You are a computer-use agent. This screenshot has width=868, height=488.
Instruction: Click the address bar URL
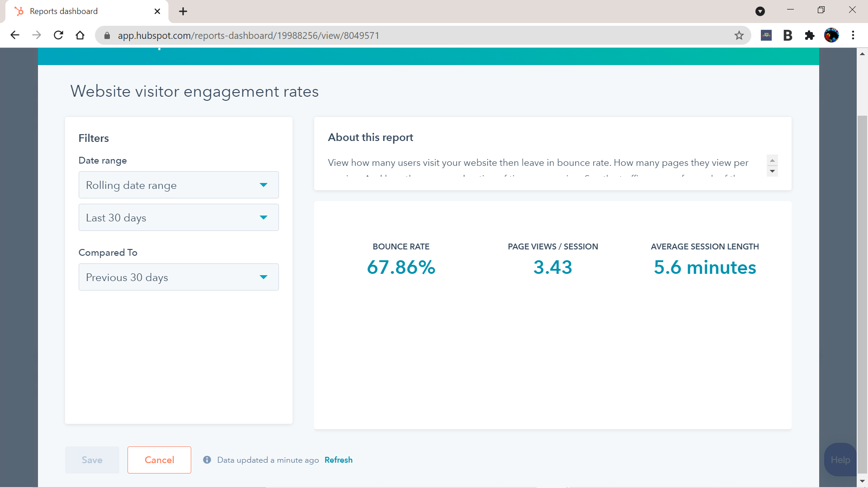pyautogui.click(x=249, y=35)
